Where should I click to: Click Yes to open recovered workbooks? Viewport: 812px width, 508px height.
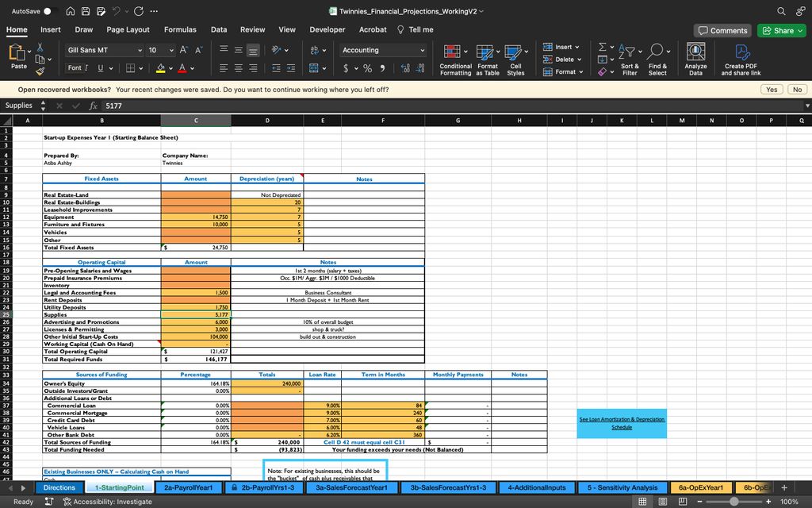click(x=772, y=90)
